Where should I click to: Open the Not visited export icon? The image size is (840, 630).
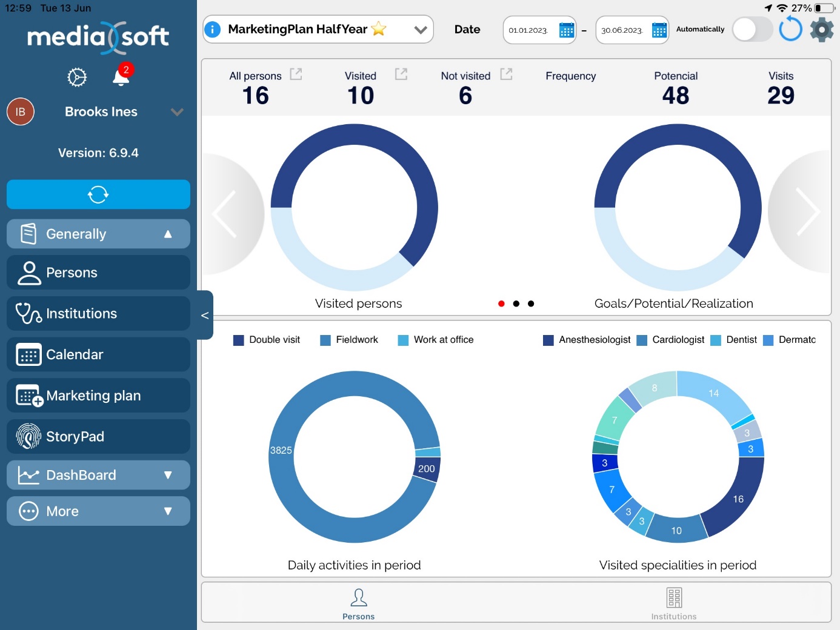[506, 74]
